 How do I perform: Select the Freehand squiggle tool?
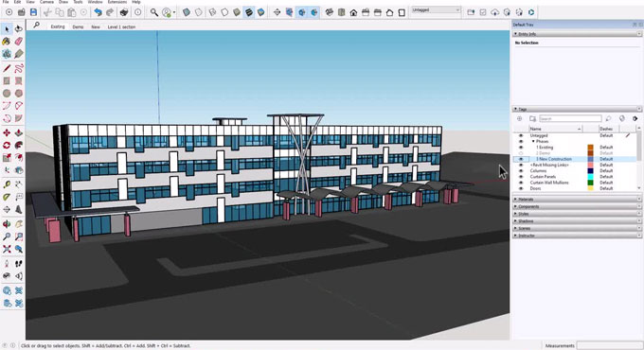(19, 68)
